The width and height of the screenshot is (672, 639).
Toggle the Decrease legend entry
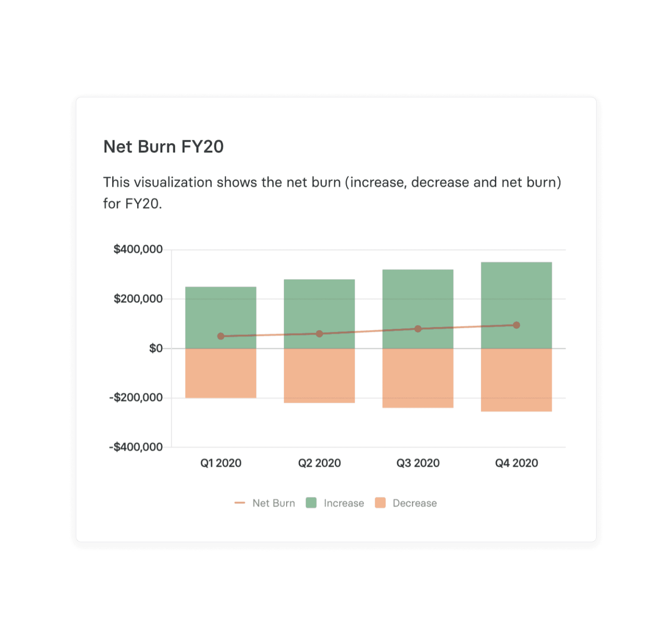[406, 503]
